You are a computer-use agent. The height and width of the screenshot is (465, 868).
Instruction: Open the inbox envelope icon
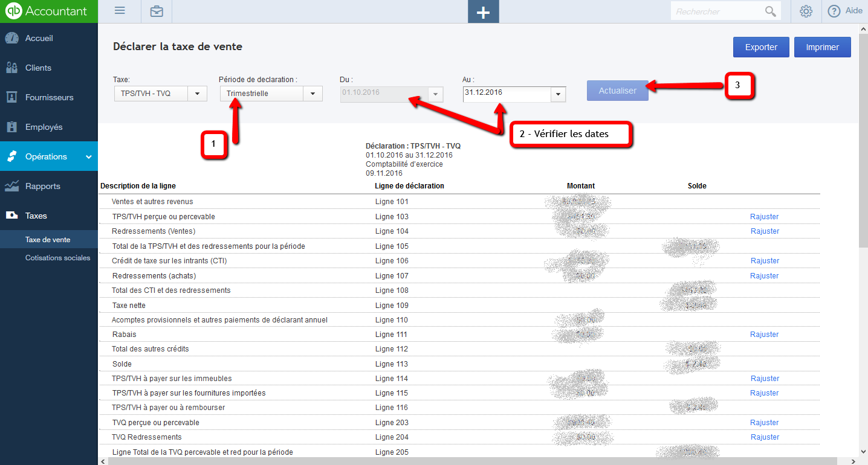156,11
